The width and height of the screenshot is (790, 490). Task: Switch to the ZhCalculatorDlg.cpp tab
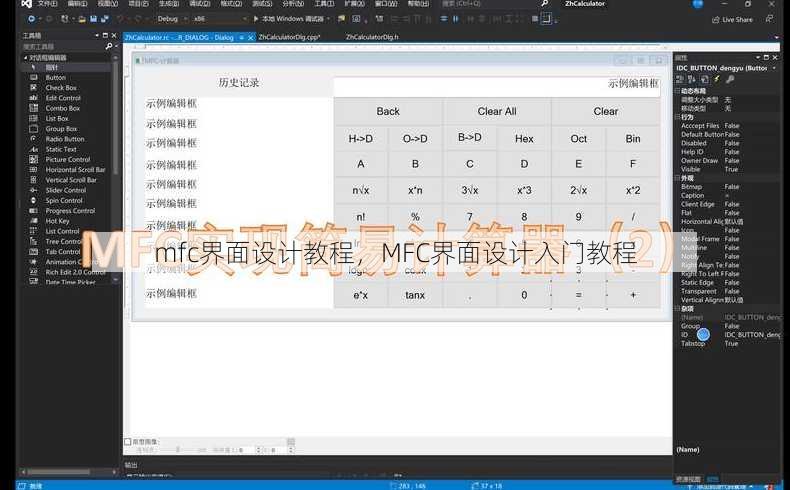tap(289, 37)
